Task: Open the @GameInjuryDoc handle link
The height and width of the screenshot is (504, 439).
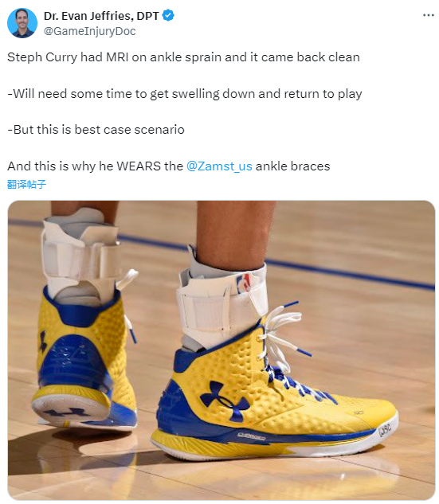Action: coord(89,31)
